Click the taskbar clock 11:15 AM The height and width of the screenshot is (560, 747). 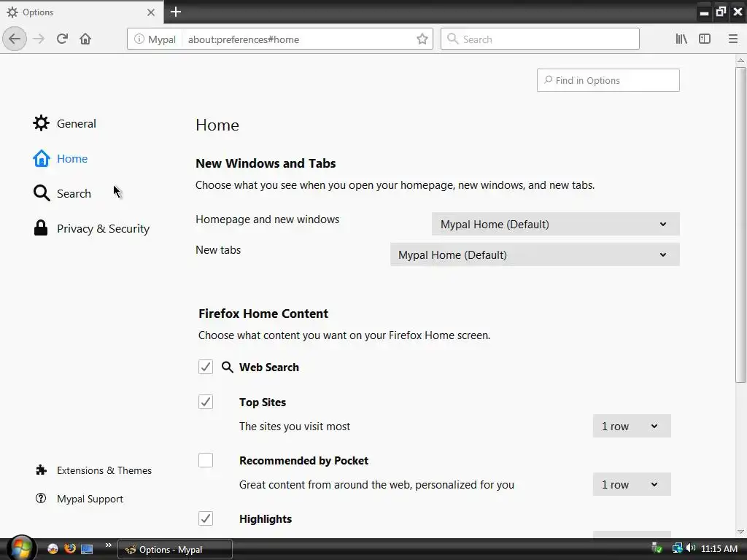pos(719,548)
